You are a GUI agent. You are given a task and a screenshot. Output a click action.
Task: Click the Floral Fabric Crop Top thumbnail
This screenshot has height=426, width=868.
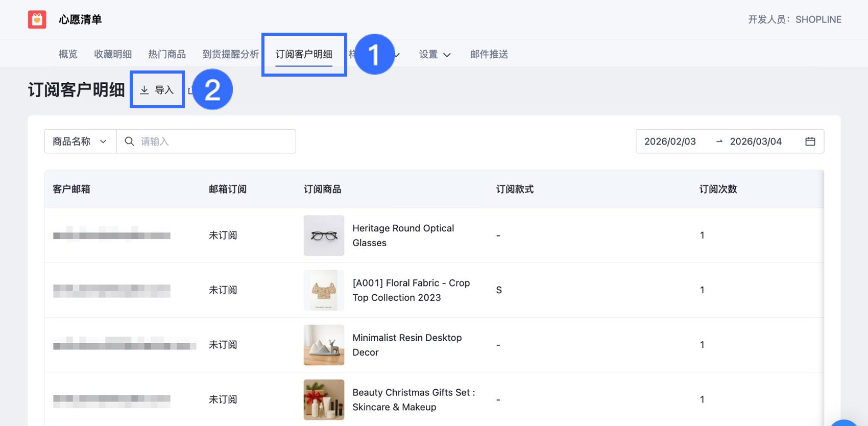tap(324, 290)
